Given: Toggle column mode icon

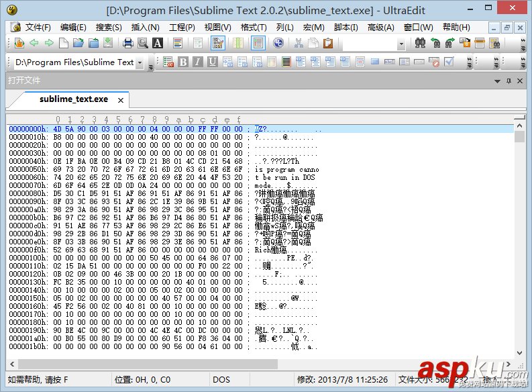Looking at the screenshot, I should pyautogui.click(x=238, y=43).
